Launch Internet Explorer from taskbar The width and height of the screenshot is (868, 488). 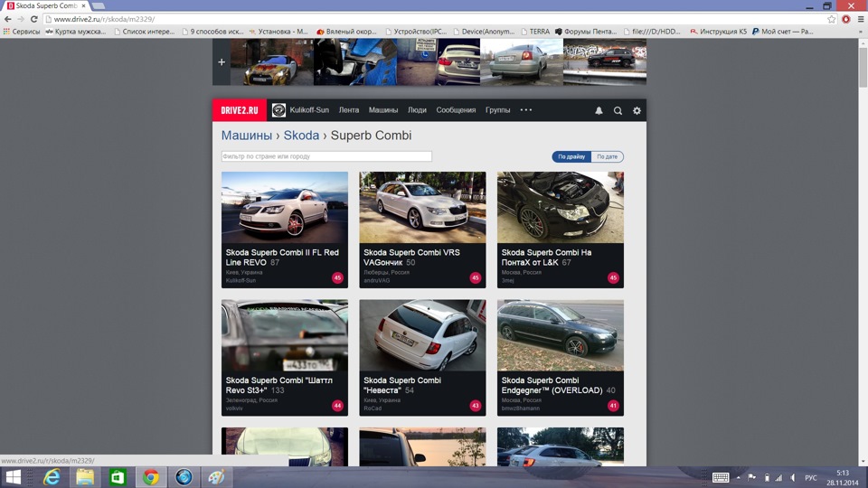pos(52,477)
